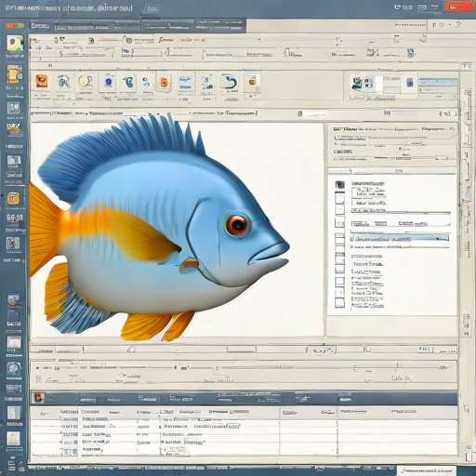Click the orange icon on dark table header bar

[x=38, y=398]
